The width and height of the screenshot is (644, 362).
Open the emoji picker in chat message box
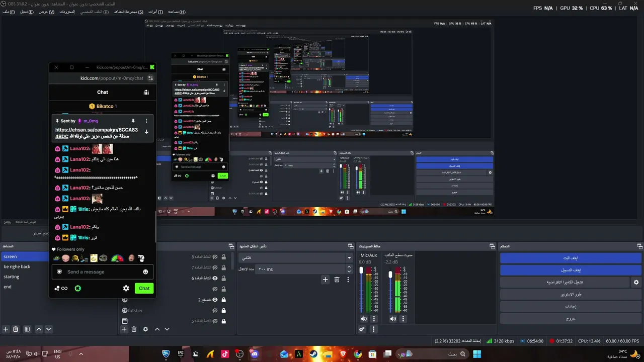pos(145,272)
